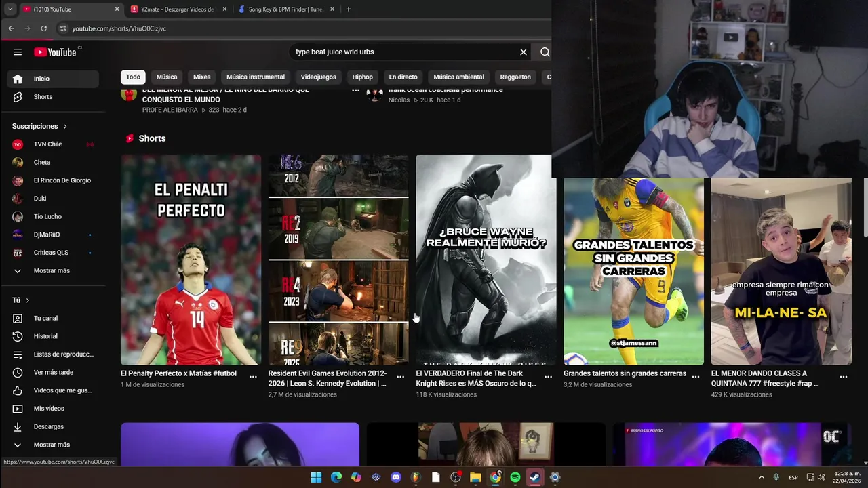Click the magnifier search button
The width and height of the screenshot is (868, 488).
pyautogui.click(x=545, y=52)
